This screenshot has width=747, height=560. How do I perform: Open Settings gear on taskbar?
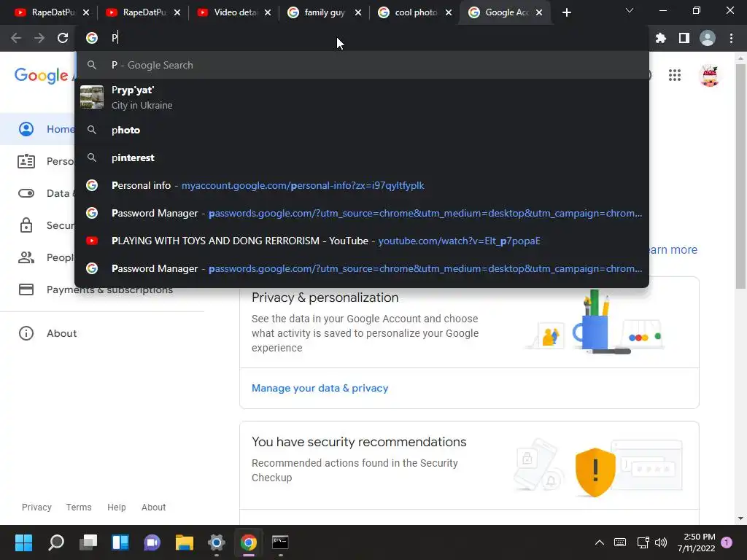216,542
